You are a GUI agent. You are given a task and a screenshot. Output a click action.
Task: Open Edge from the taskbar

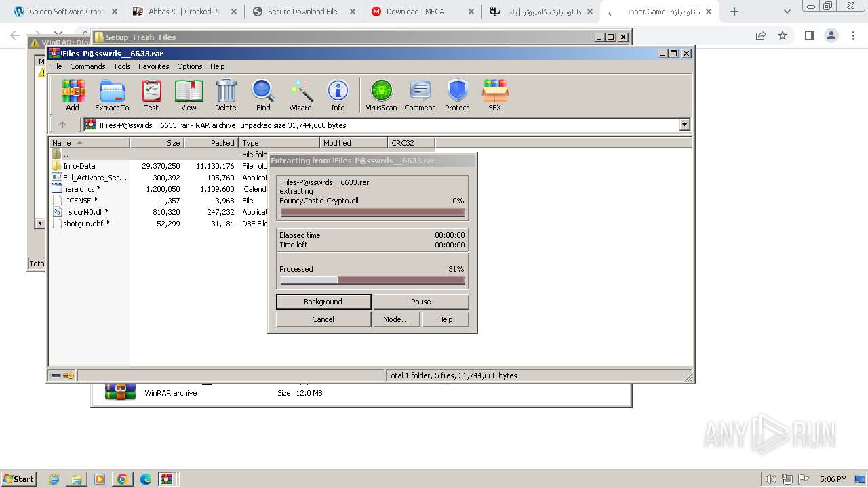pos(146,479)
